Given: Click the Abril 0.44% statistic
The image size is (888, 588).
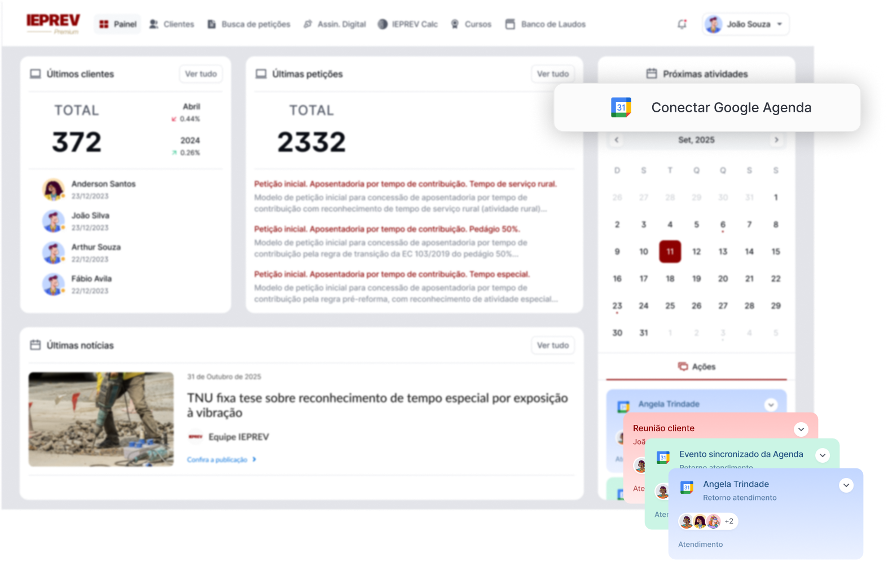Looking at the screenshot, I should [x=187, y=112].
